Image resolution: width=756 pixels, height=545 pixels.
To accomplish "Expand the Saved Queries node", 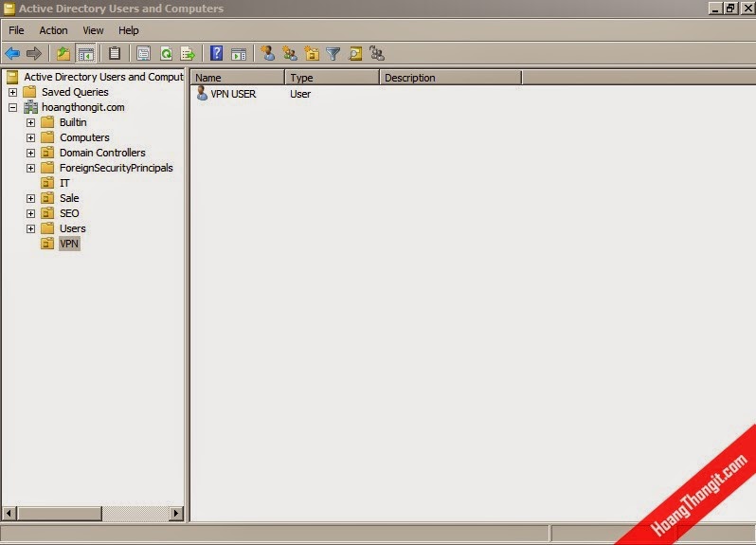I will 12,92.
